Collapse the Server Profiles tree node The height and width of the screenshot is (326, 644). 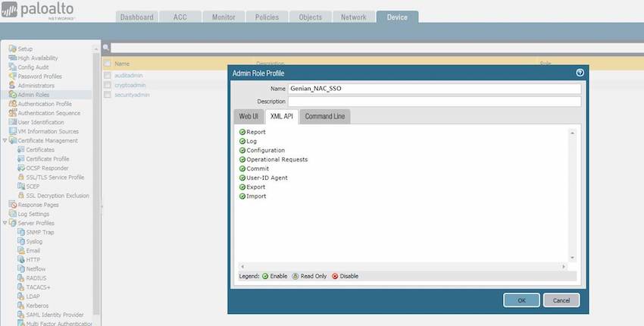pyautogui.click(x=5, y=223)
